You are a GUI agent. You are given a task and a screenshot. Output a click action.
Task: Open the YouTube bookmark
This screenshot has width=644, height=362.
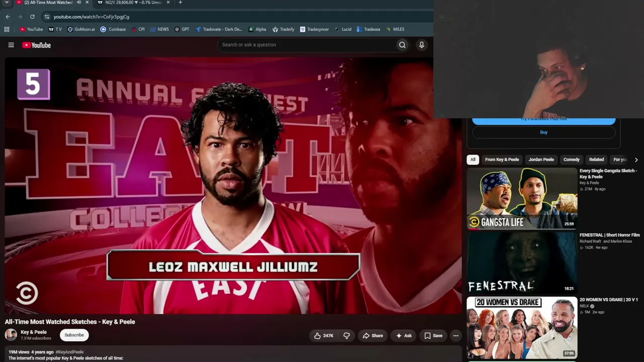coord(31,29)
